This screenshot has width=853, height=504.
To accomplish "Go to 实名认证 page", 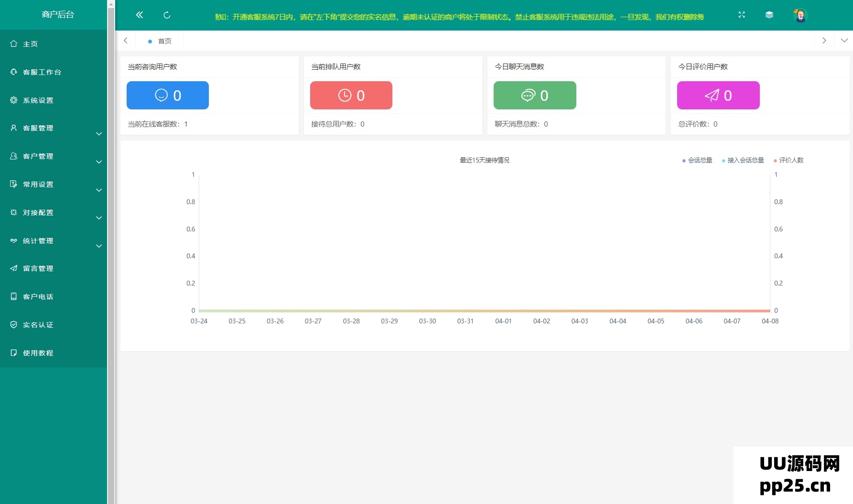I will [38, 325].
